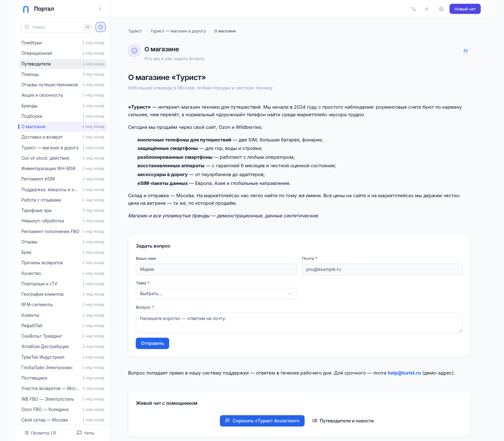Start a new chat with Новый чат
Screen dimensions: 504x441
pos(465,9)
